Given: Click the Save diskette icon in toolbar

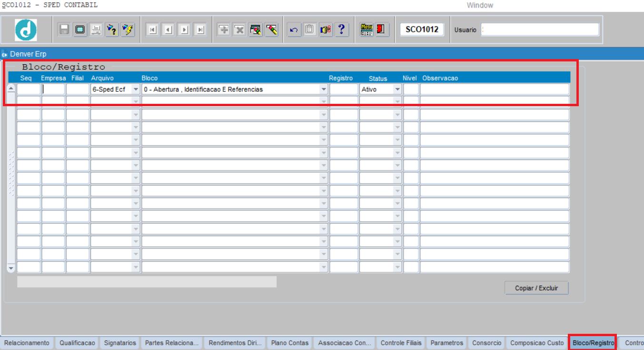Looking at the screenshot, I should tap(64, 30).
